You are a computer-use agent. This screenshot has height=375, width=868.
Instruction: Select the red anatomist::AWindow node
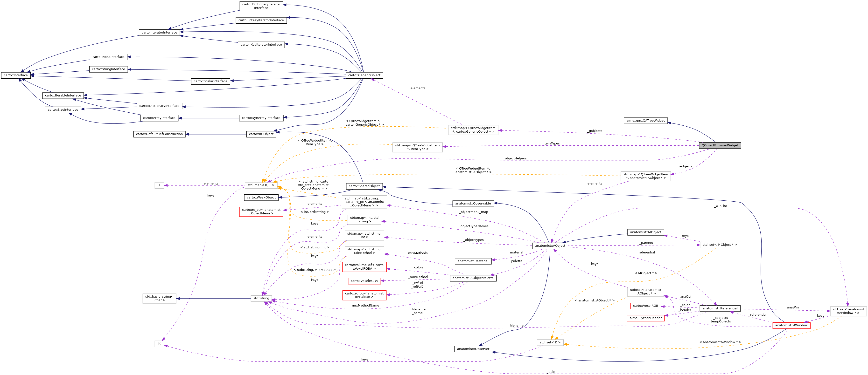791,326
